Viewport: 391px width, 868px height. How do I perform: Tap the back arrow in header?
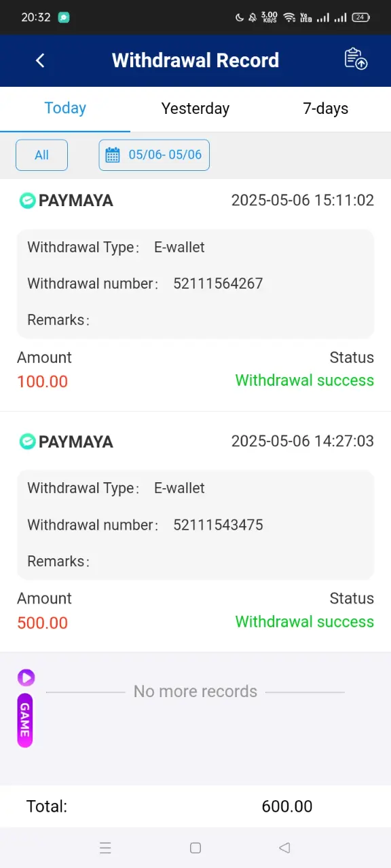pos(40,60)
